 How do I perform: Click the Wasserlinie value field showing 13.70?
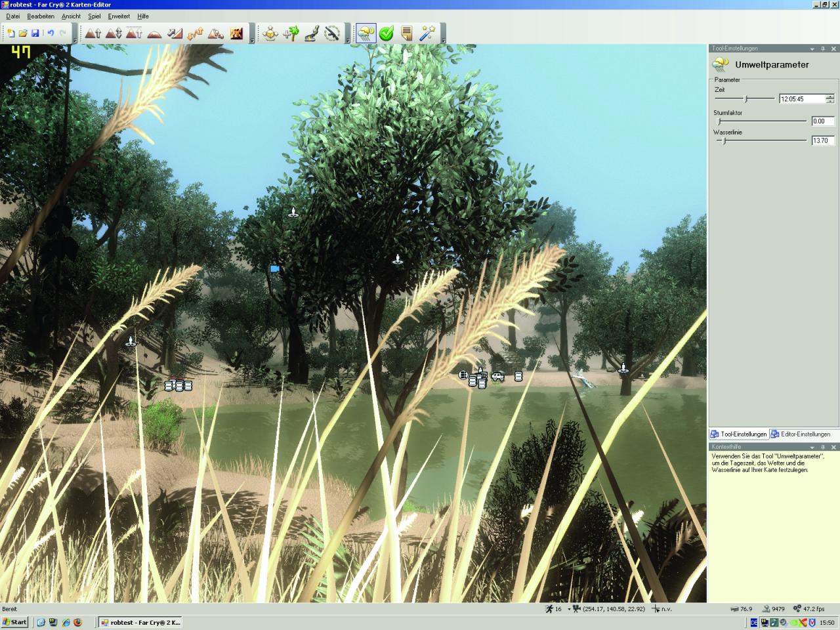pyautogui.click(x=823, y=140)
